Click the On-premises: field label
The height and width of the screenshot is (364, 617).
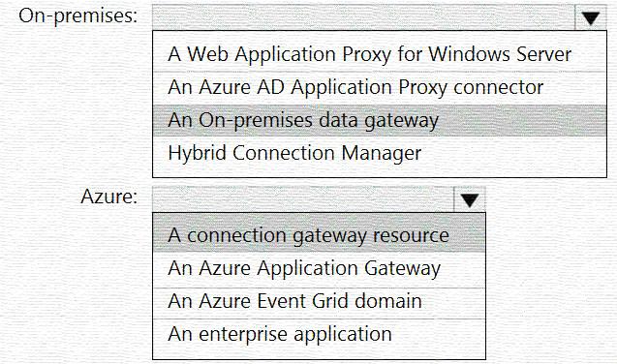(x=77, y=16)
